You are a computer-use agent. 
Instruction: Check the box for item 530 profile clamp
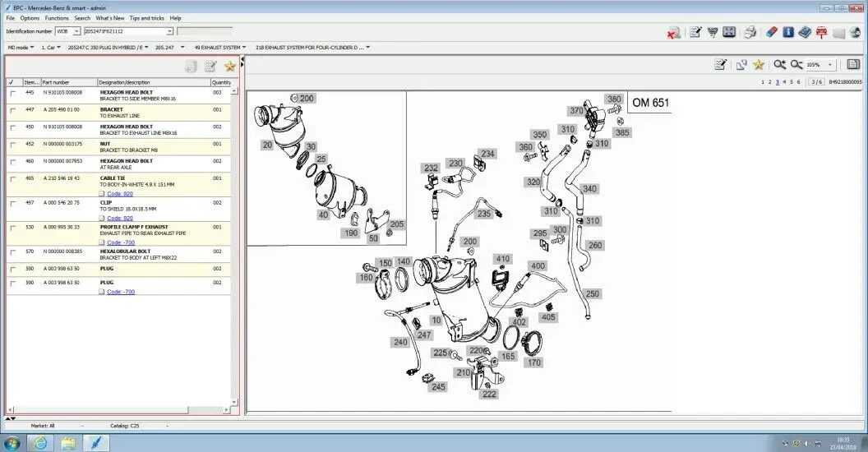pyautogui.click(x=12, y=228)
